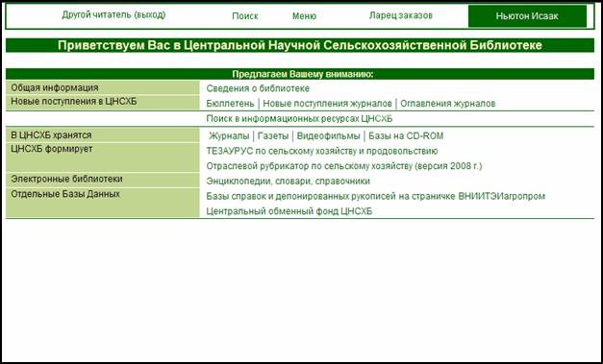Click the Ньютон Исаак user button
Screen dimensions: 603x364
[527, 16]
